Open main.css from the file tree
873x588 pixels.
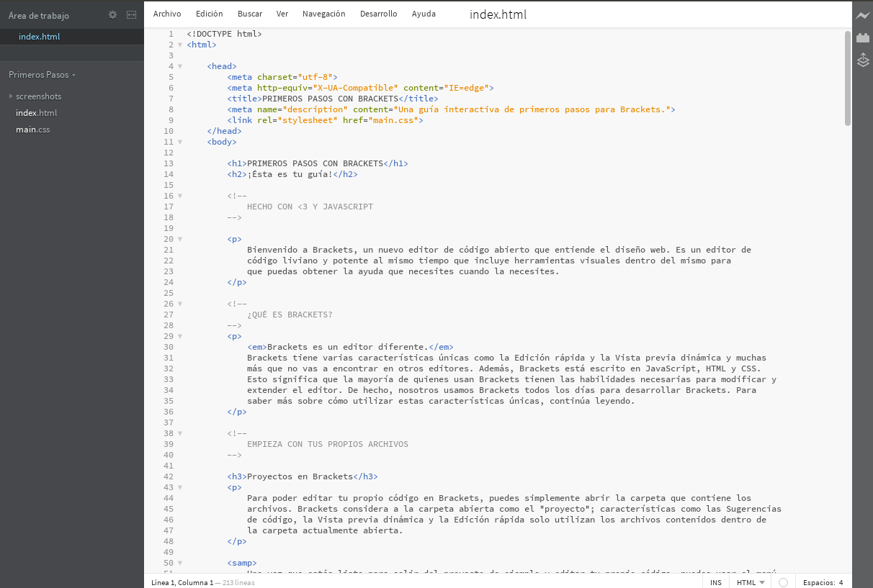coord(33,130)
